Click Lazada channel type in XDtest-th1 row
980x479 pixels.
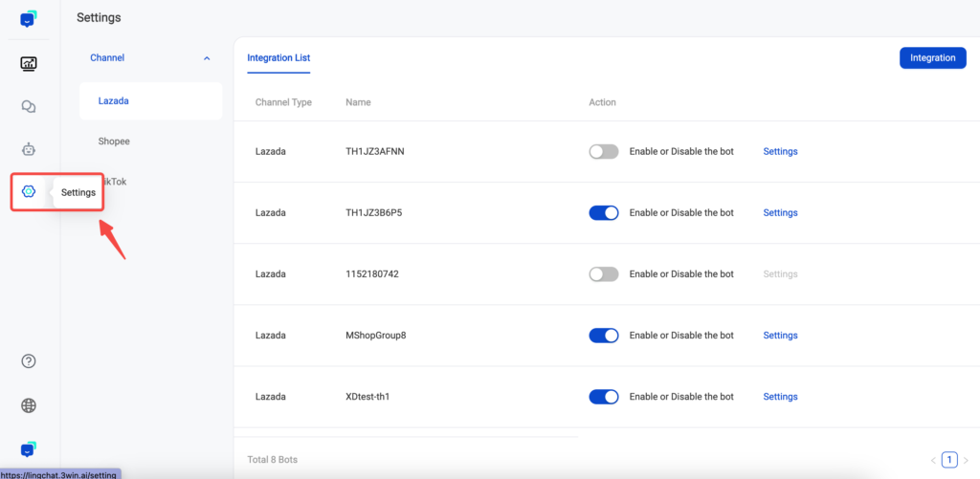click(x=271, y=397)
